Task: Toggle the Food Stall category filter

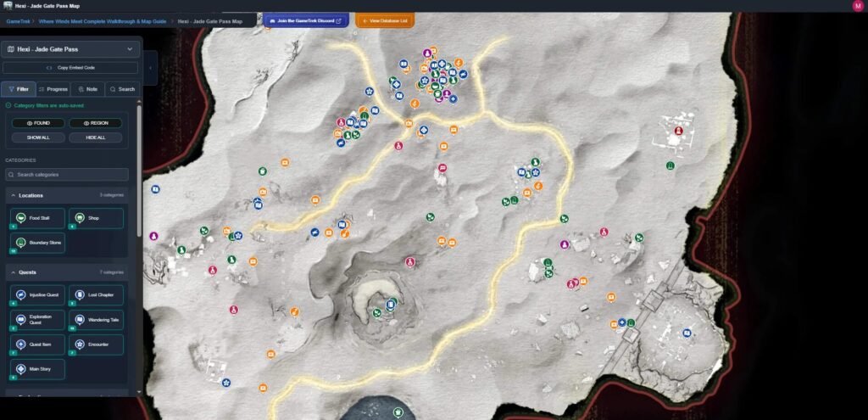Action: pos(37,219)
